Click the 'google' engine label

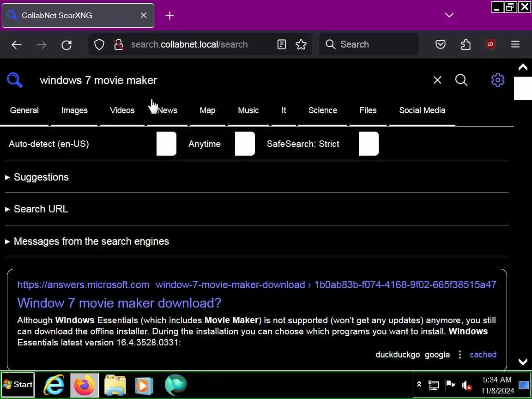437,355
